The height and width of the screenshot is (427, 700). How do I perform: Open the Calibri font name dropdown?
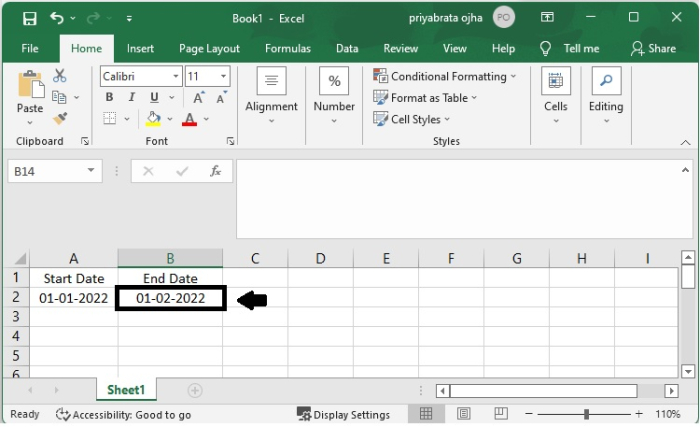click(x=176, y=76)
